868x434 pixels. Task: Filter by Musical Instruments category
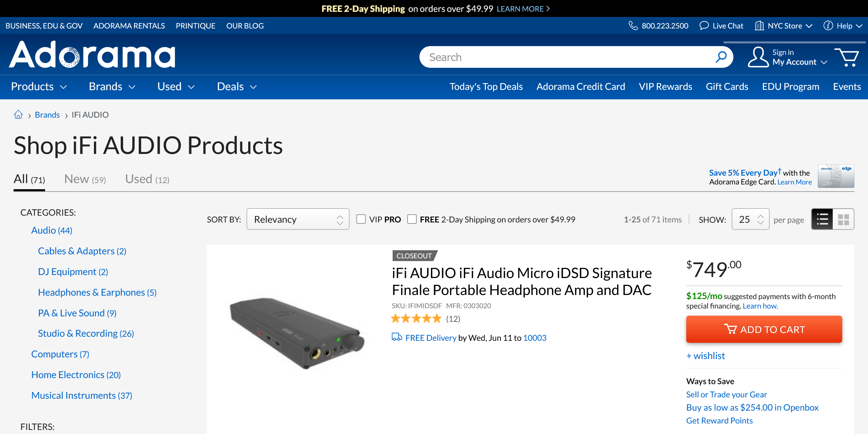(x=82, y=395)
